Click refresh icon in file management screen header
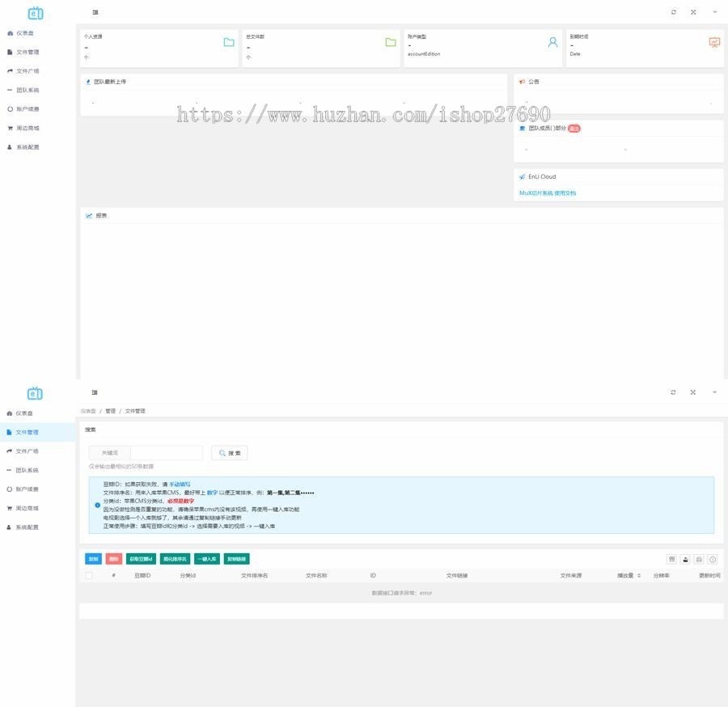Screen dimensions: 728x707 673,392
